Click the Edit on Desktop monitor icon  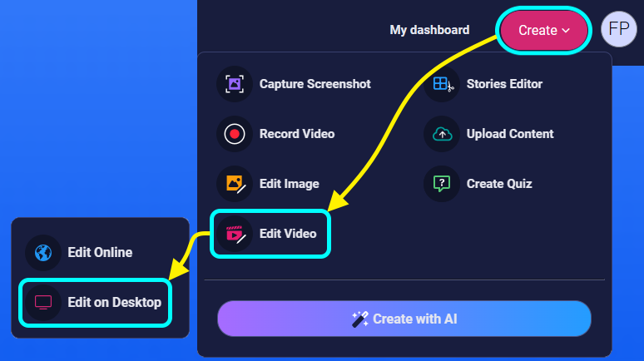[x=43, y=303]
